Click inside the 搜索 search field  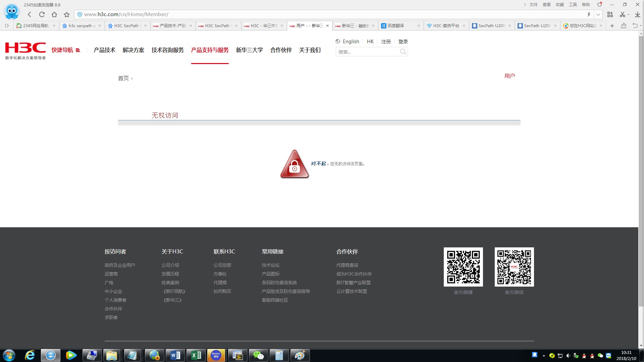coord(367,52)
